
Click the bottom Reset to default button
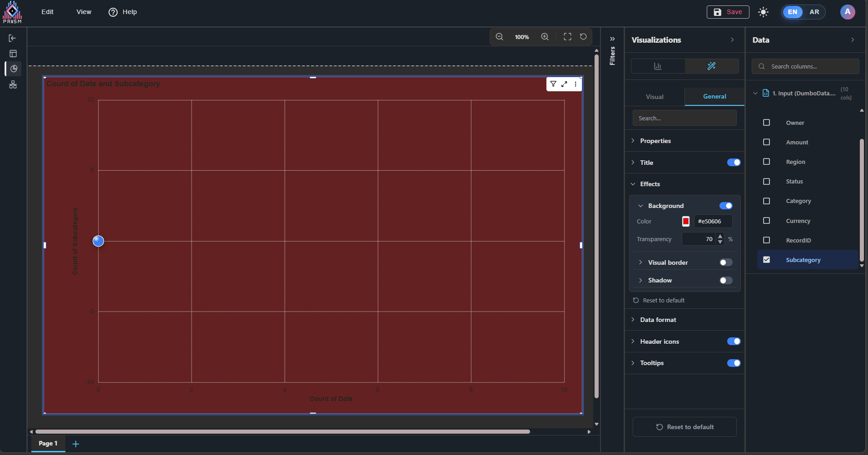click(684, 427)
